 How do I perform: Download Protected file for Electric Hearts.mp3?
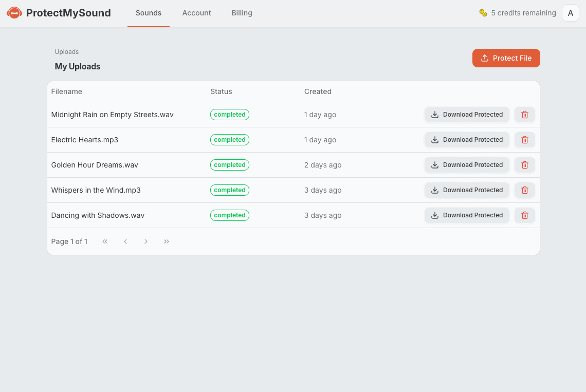click(467, 139)
